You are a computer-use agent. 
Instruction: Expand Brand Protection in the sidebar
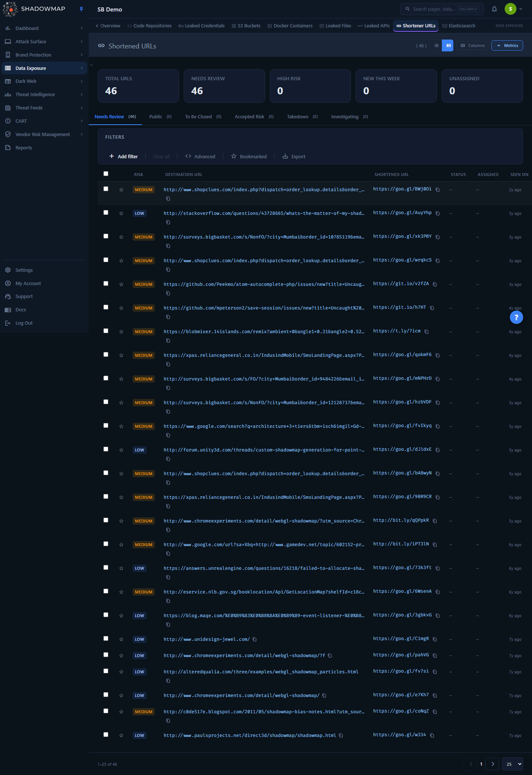44,55
